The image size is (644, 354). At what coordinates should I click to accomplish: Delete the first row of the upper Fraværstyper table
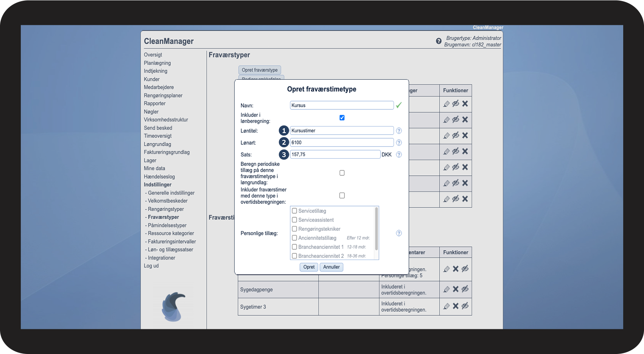465,104
